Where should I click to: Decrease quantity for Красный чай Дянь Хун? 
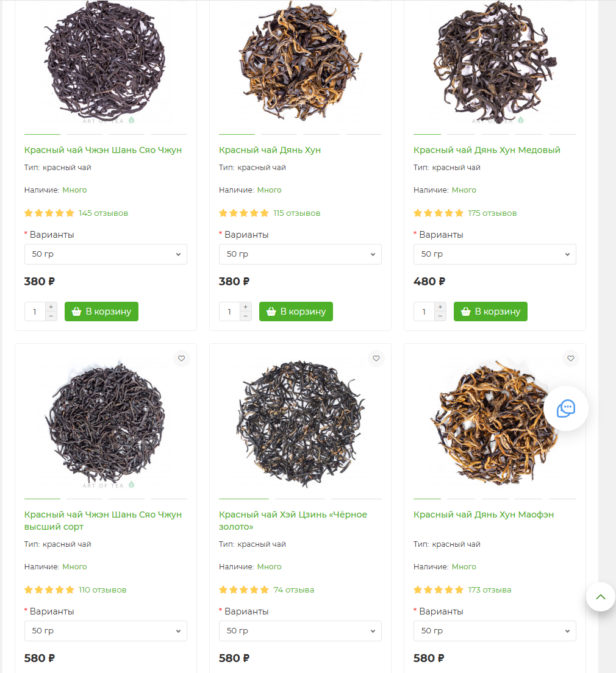(x=246, y=316)
